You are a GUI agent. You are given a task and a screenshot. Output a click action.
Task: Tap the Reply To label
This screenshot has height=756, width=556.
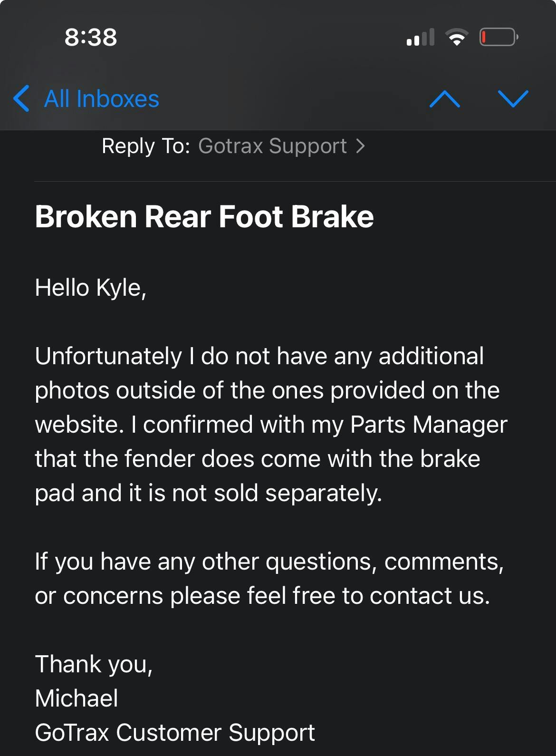click(146, 146)
